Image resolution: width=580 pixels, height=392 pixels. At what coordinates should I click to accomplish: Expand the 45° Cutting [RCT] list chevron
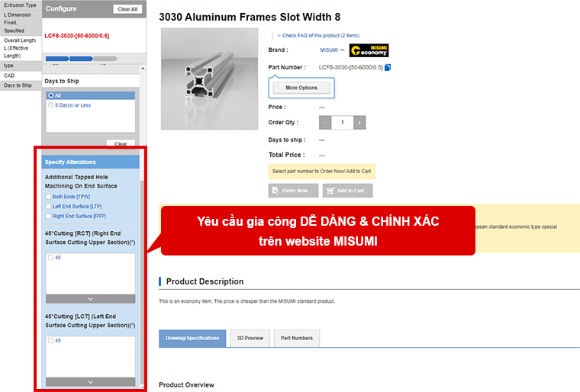click(91, 299)
